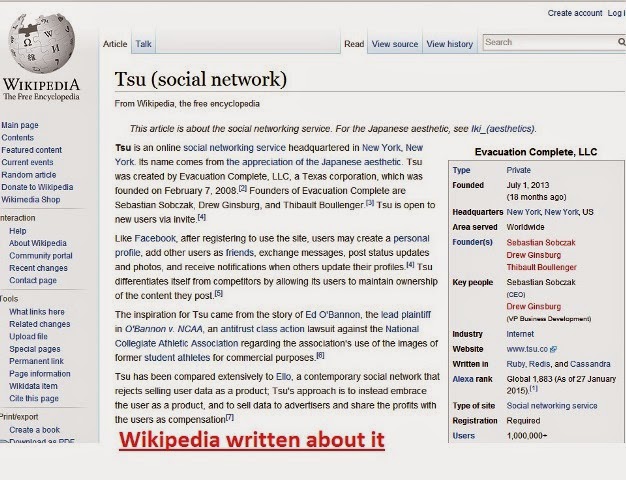This screenshot has height=480, width=626.
Task: Click Internet link in infobox
Action: (520, 334)
